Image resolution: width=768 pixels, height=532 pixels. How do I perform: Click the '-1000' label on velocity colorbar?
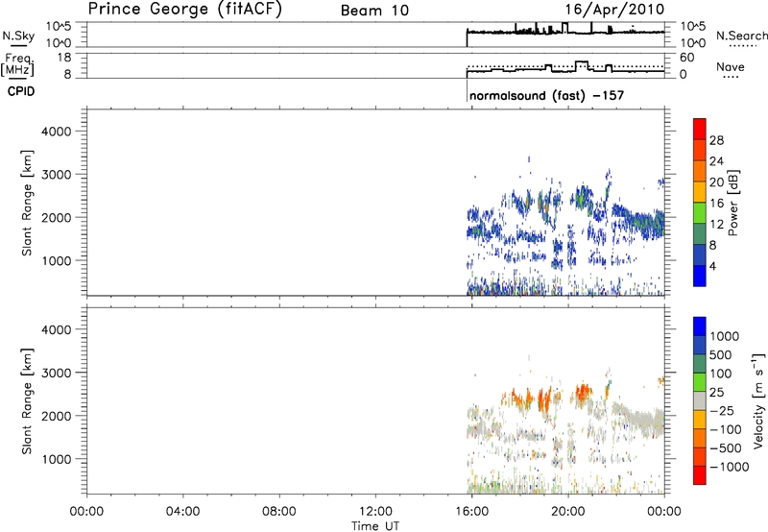point(729,467)
